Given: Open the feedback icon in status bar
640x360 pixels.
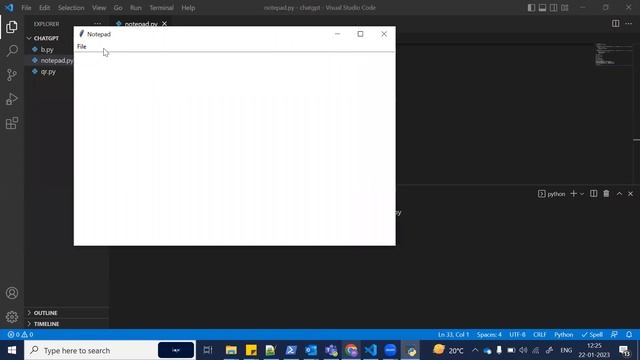Looking at the screenshot, I should [614, 334].
